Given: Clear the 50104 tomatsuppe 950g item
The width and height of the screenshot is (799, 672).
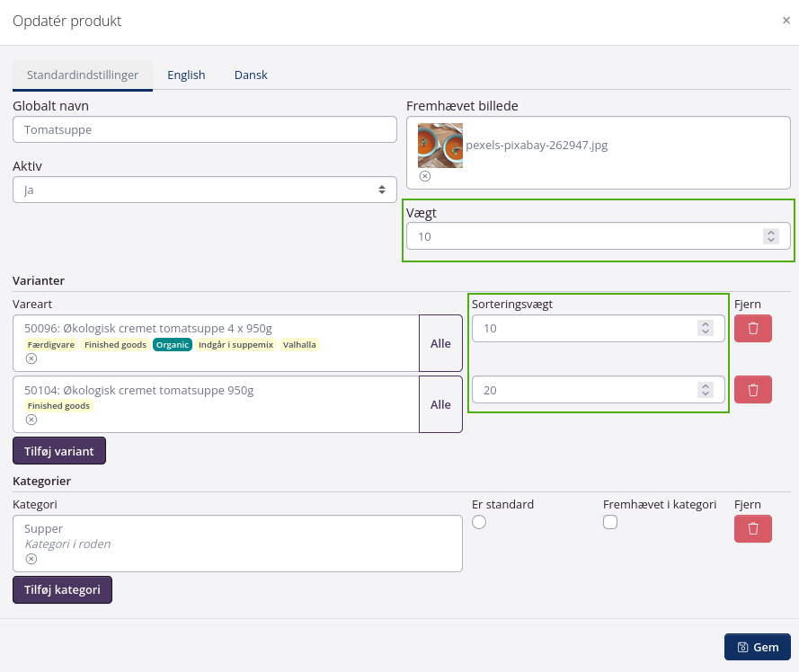Looking at the screenshot, I should pos(31,420).
